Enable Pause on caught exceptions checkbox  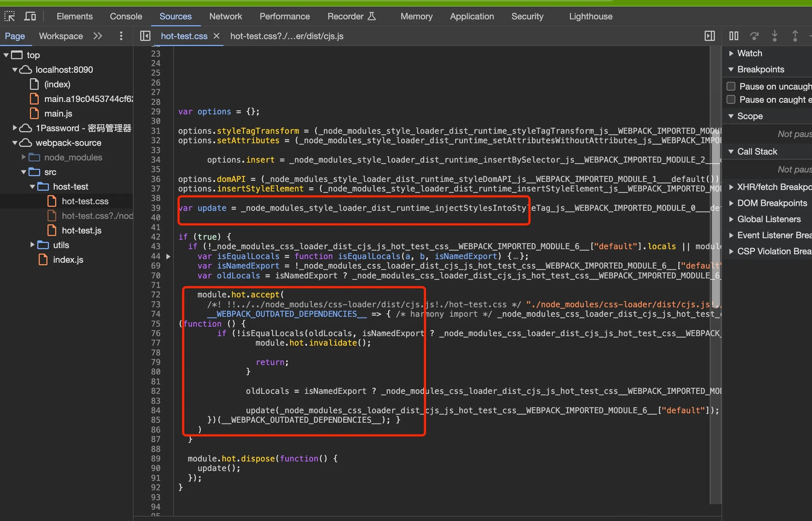pyautogui.click(x=731, y=99)
